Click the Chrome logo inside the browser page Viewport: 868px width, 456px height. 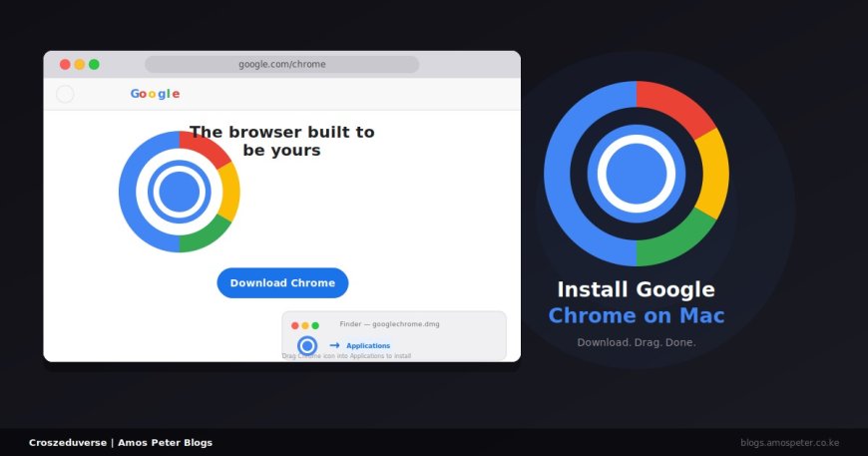(x=180, y=192)
